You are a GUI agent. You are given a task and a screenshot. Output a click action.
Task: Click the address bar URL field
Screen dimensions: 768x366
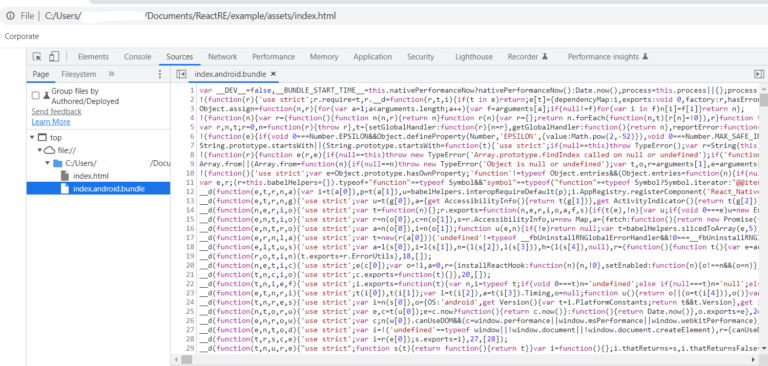191,16
